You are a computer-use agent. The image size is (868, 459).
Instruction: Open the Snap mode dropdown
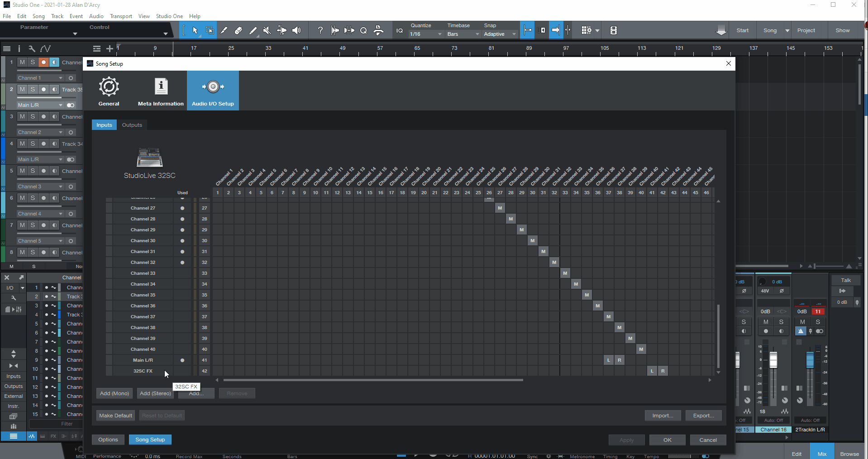[x=513, y=34]
